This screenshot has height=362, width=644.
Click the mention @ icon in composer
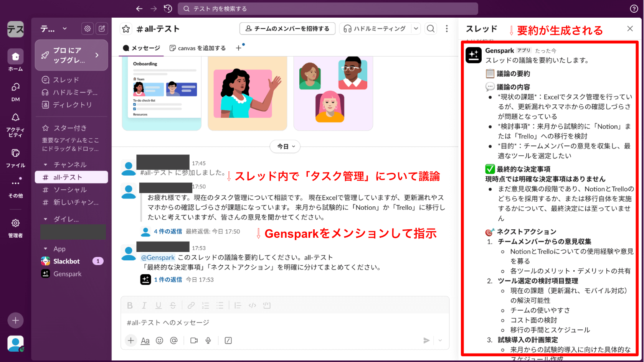[174, 341]
